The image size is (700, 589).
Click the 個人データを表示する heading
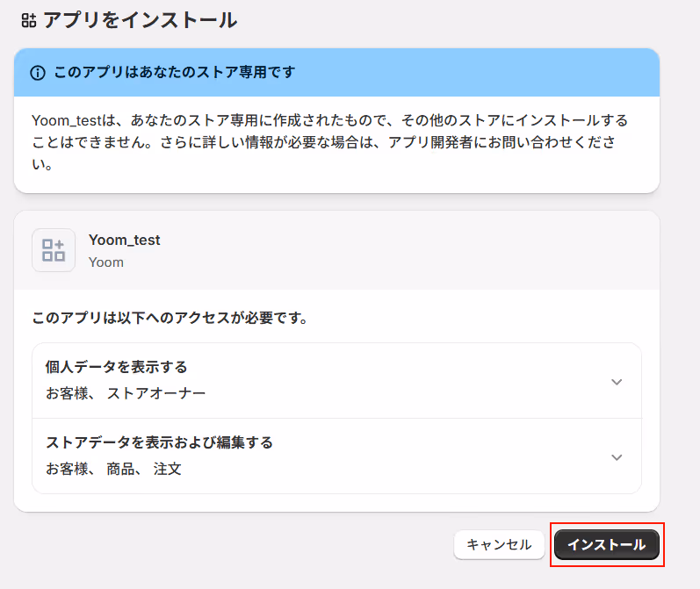[116, 367]
